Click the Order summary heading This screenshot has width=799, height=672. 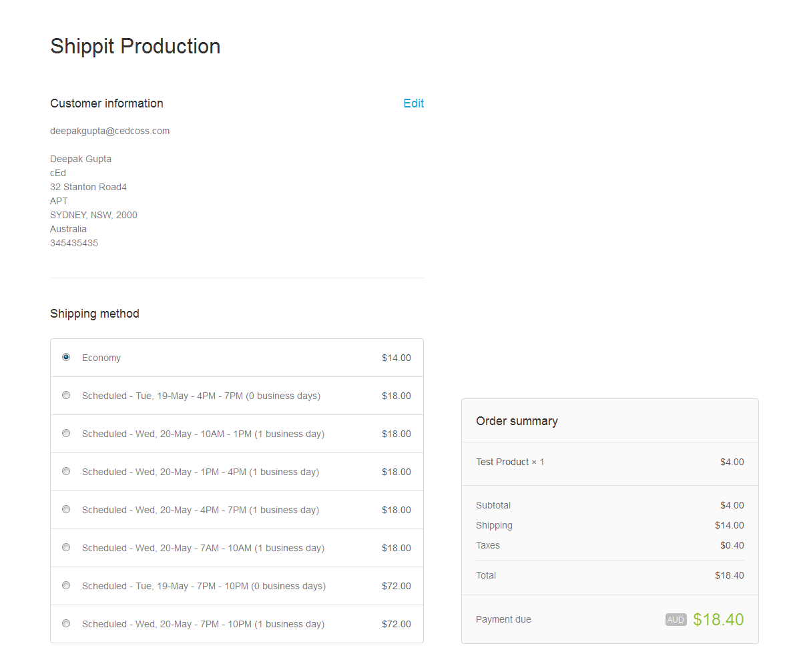[517, 421]
